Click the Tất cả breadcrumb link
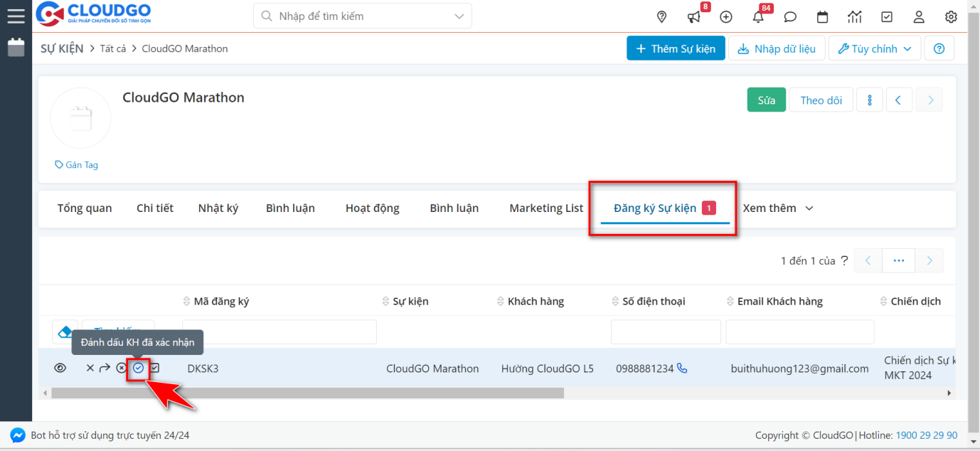The image size is (980, 451). [114, 48]
